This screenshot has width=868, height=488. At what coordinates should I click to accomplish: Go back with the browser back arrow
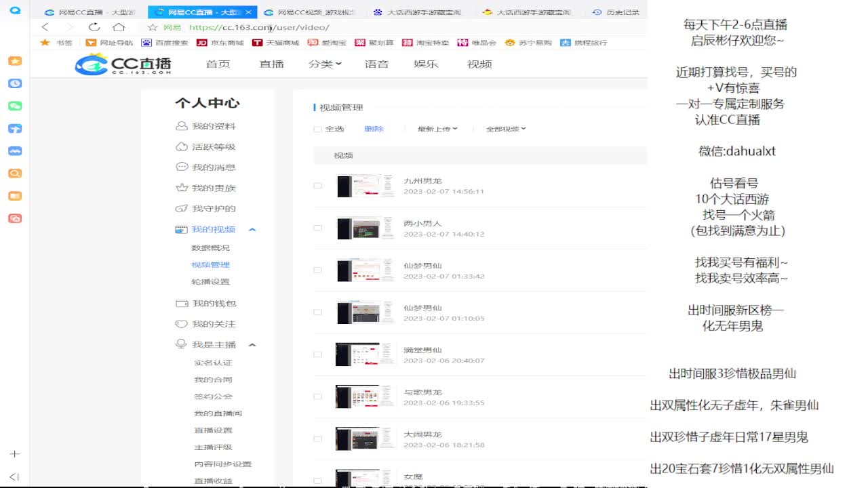point(45,27)
